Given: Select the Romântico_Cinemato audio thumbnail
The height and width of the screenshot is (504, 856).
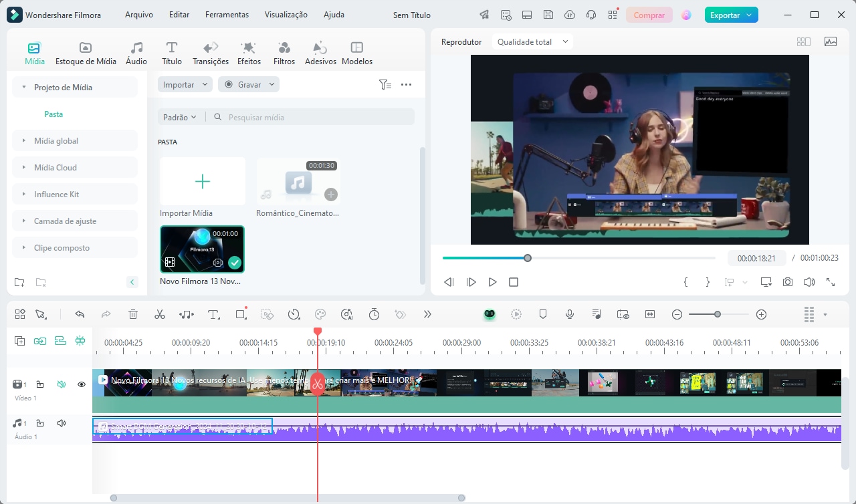Looking at the screenshot, I should click(298, 181).
